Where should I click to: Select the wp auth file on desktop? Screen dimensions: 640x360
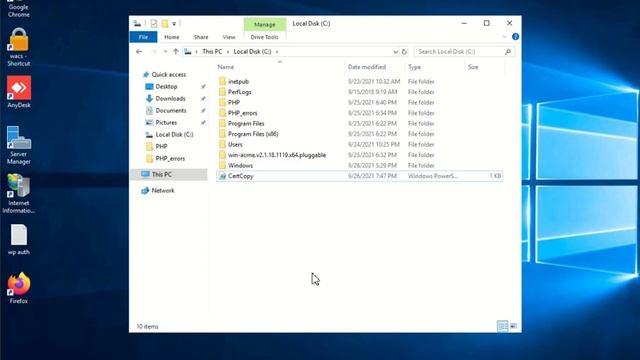(19, 240)
